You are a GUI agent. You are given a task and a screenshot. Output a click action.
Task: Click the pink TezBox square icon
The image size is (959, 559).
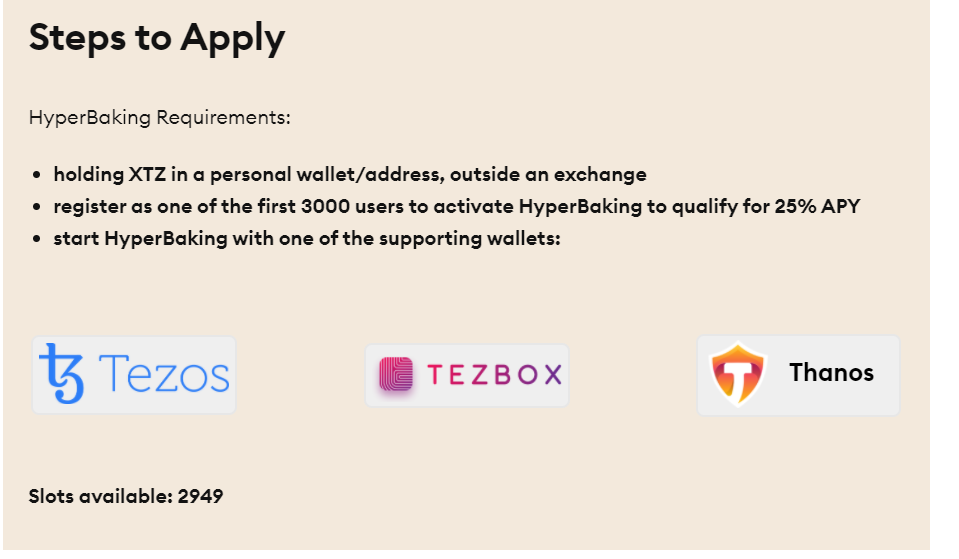click(396, 374)
